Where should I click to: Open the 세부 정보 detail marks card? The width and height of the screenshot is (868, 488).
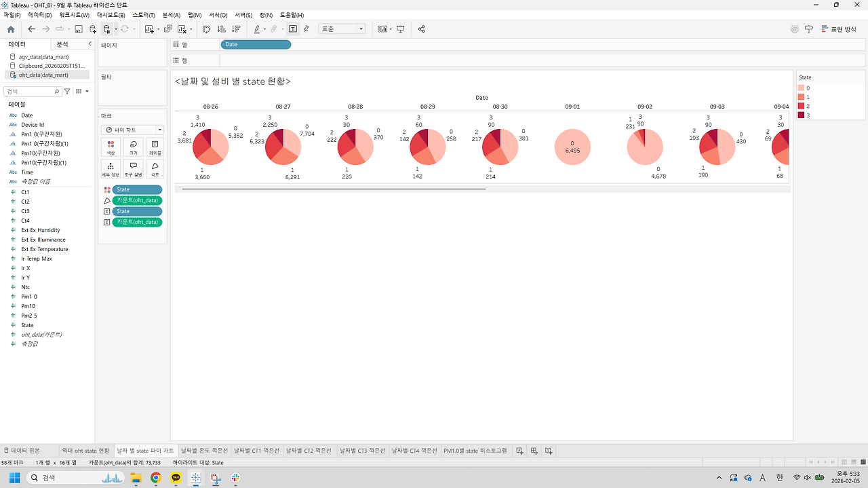pos(111,169)
